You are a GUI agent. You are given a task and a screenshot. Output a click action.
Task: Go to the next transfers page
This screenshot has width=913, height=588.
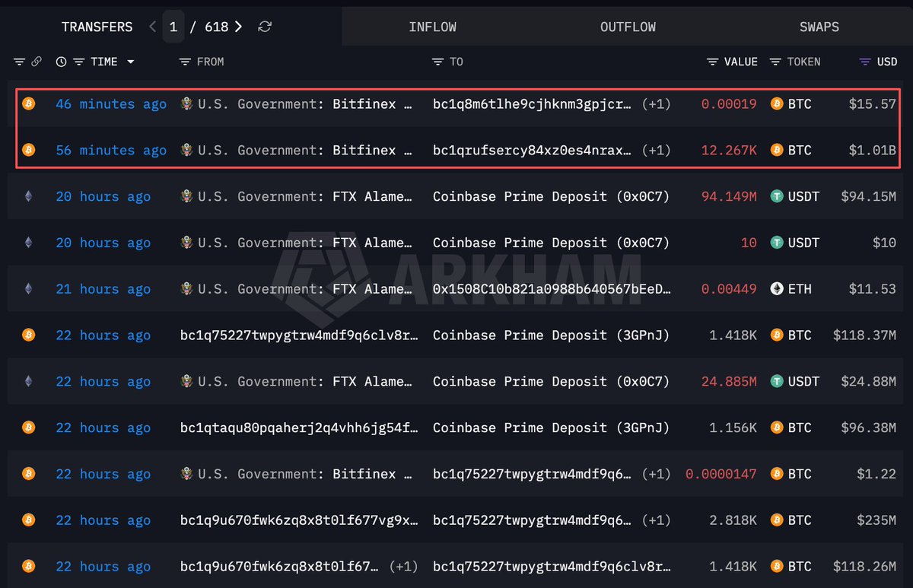(239, 27)
